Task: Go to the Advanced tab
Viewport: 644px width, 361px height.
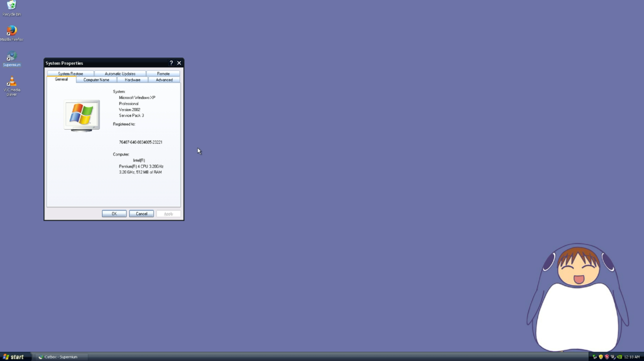Action: (x=164, y=80)
